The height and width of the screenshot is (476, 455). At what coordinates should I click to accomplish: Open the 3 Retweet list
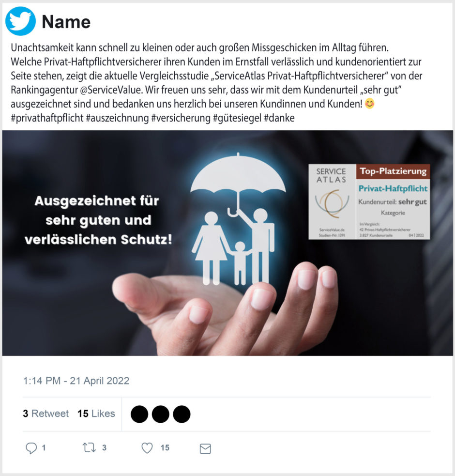click(46, 414)
